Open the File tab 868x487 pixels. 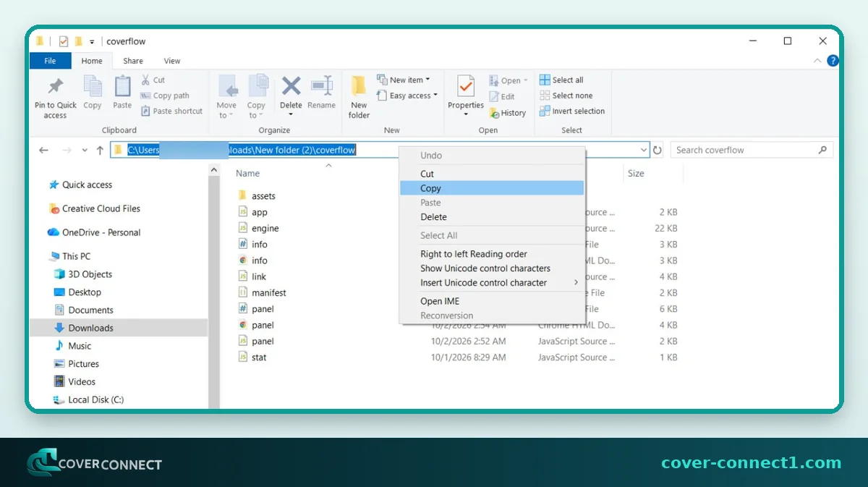[50, 61]
